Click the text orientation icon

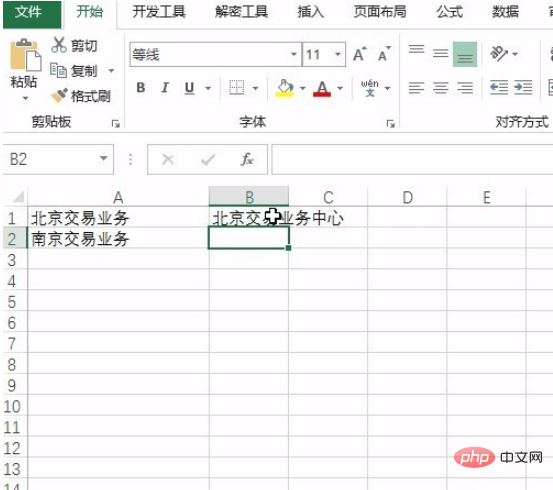[499, 54]
